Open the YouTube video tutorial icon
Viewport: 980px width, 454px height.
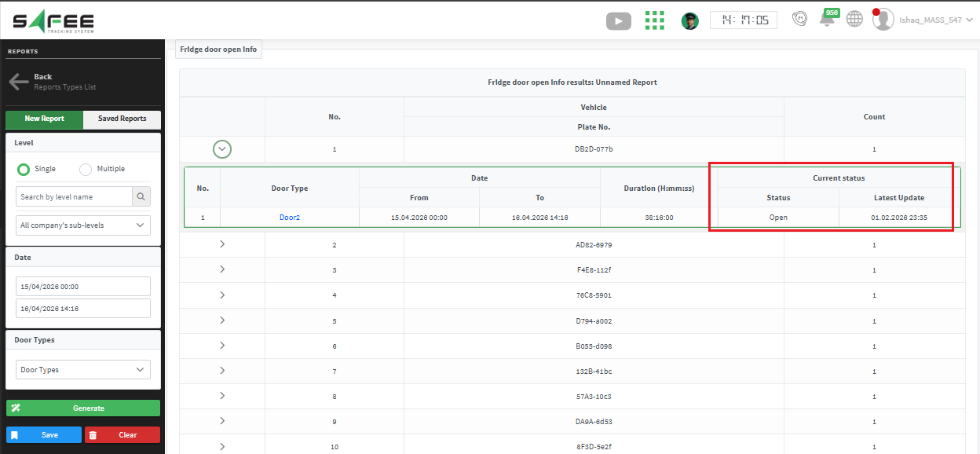click(618, 21)
